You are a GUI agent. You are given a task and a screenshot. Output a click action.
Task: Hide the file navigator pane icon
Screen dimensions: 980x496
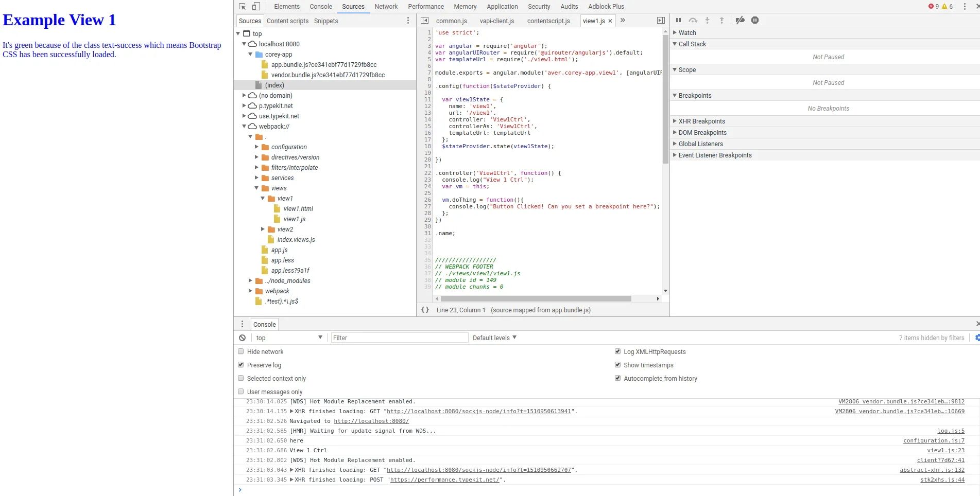[424, 21]
